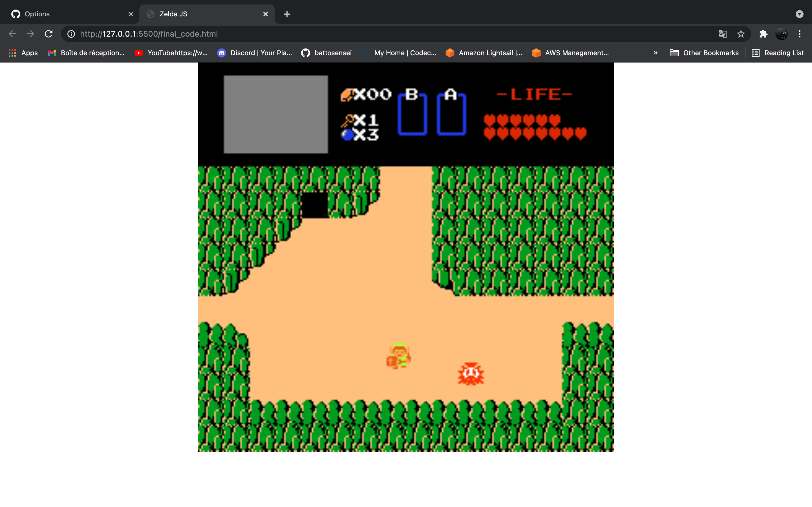Click the back navigation arrow
Viewport: 812px width, 507px height.
[12, 34]
